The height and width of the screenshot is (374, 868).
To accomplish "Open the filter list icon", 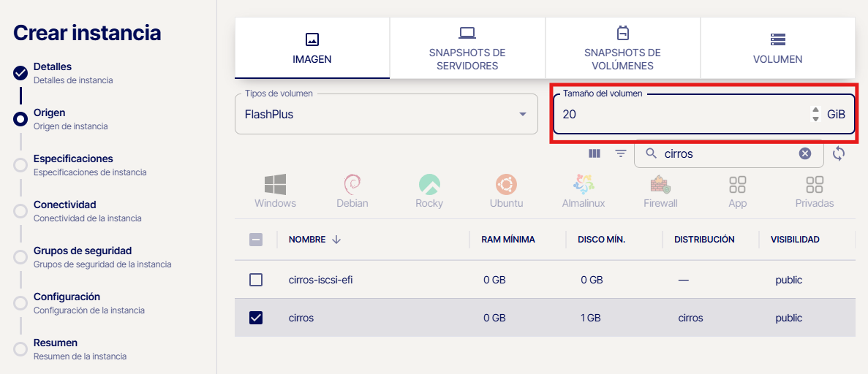I will 621,153.
